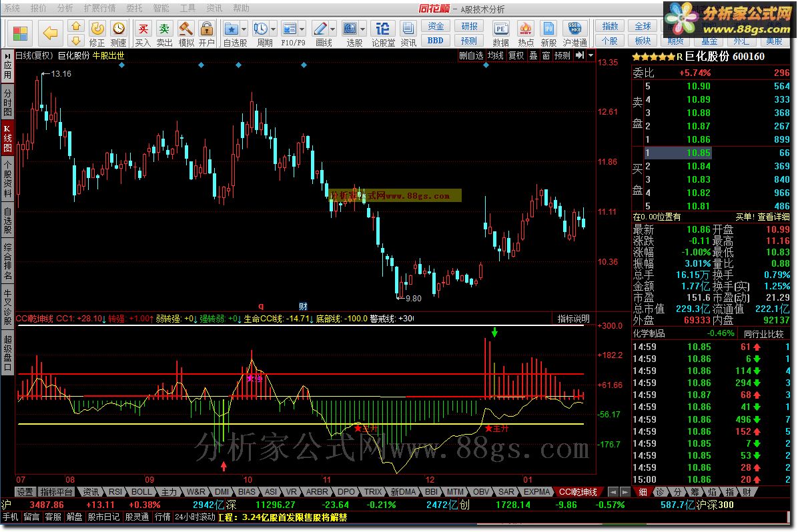Open the 帮助 menu

[242, 8]
